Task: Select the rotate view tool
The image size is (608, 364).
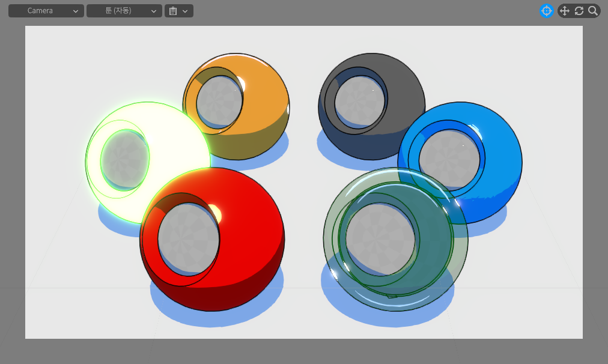Action: pyautogui.click(x=579, y=11)
